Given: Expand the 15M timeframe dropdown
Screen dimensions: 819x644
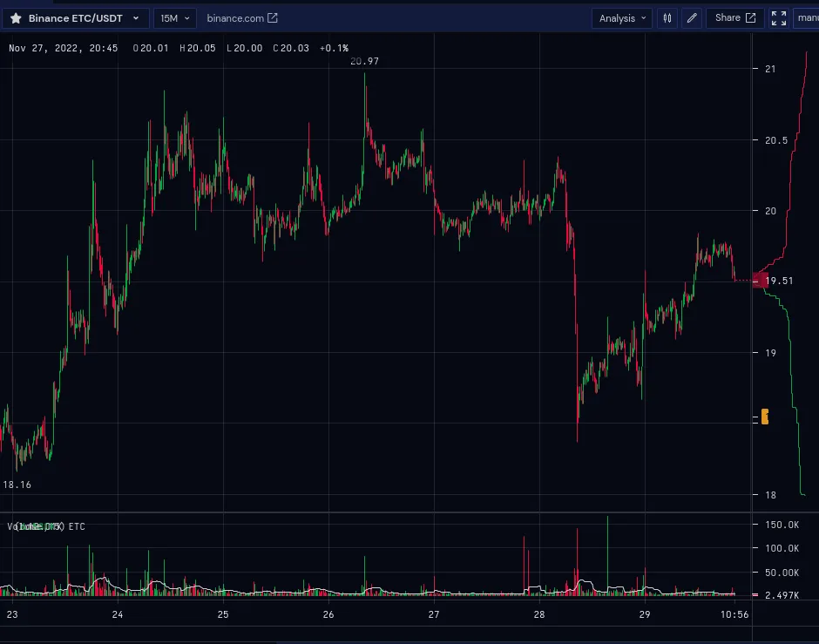Looking at the screenshot, I should [x=175, y=18].
